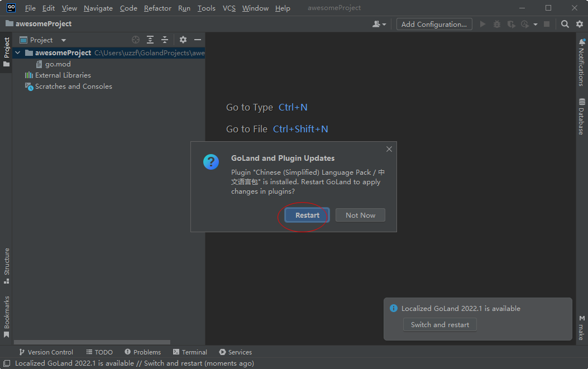Viewport: 588px width, 369px height.
Task: Open Version Control tool window
Action: 46,352
